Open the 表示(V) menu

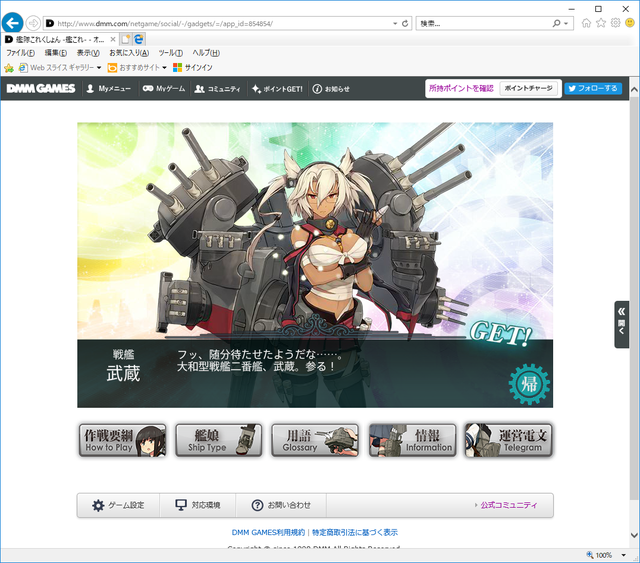point(88,53)
